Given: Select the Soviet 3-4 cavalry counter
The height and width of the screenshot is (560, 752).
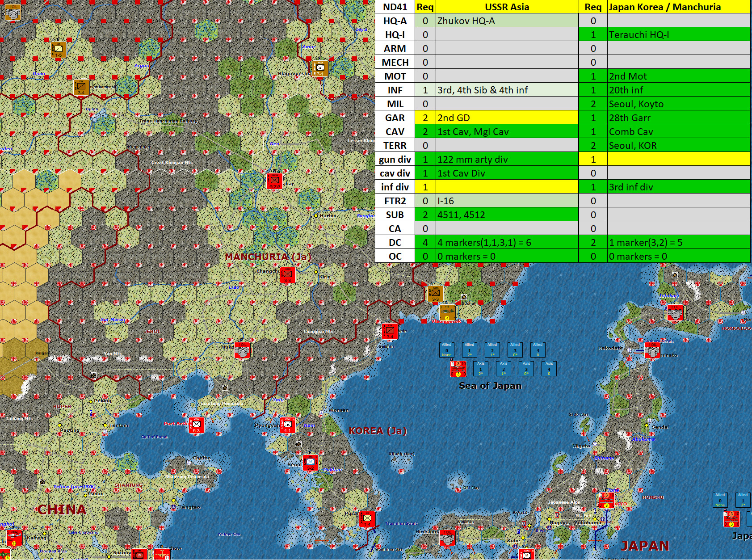Looking at the screenshot, I should tap(81, 87).
